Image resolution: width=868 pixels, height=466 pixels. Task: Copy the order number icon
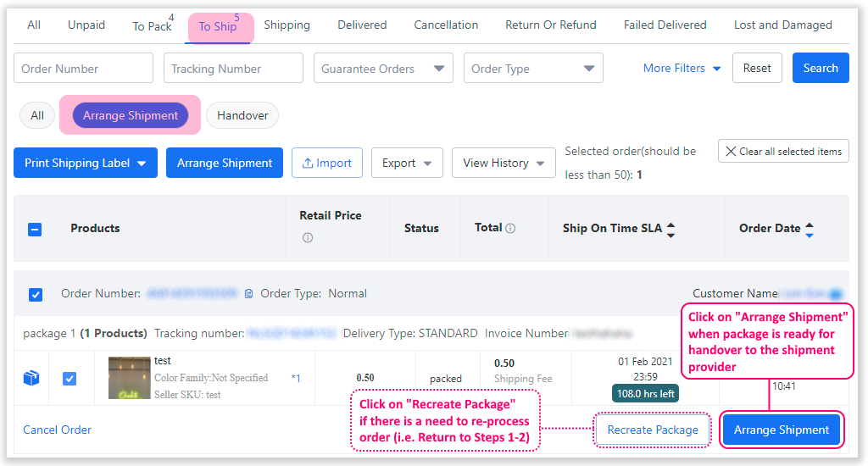click(x=248, y=294)
